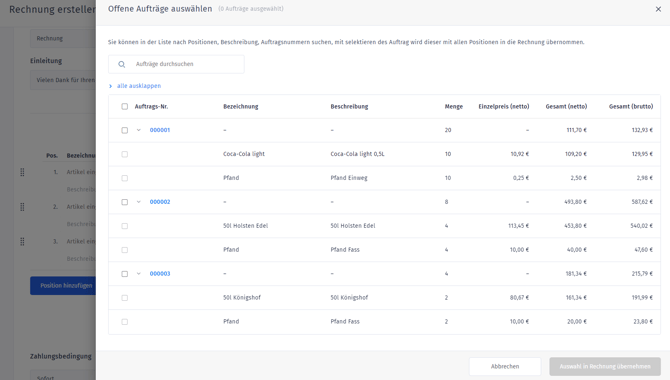This screenshot has height=380, width=670.
Task: Check the Coca-Cola light position checkbox
Action: click(124, 154)
